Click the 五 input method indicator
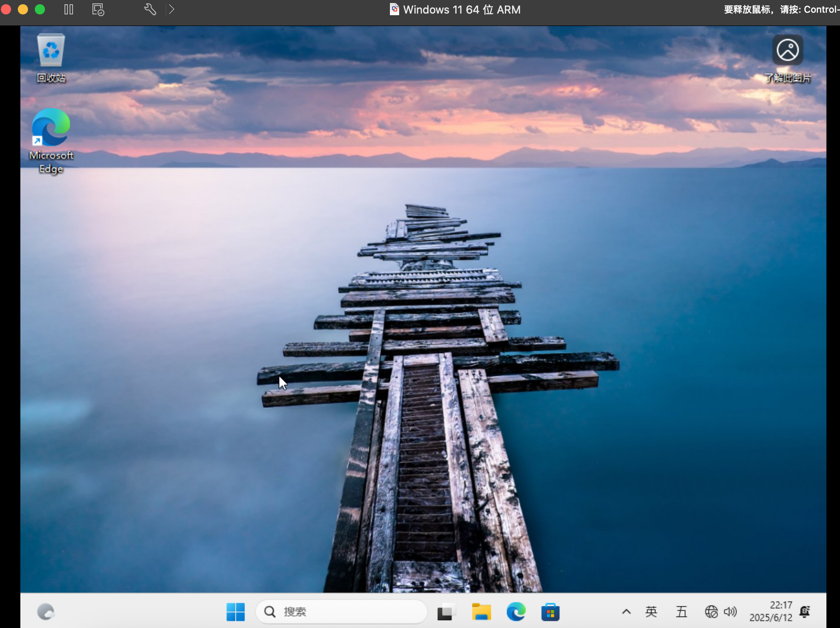This screenshot has height=628, width=840. click(x=681, y=611)
